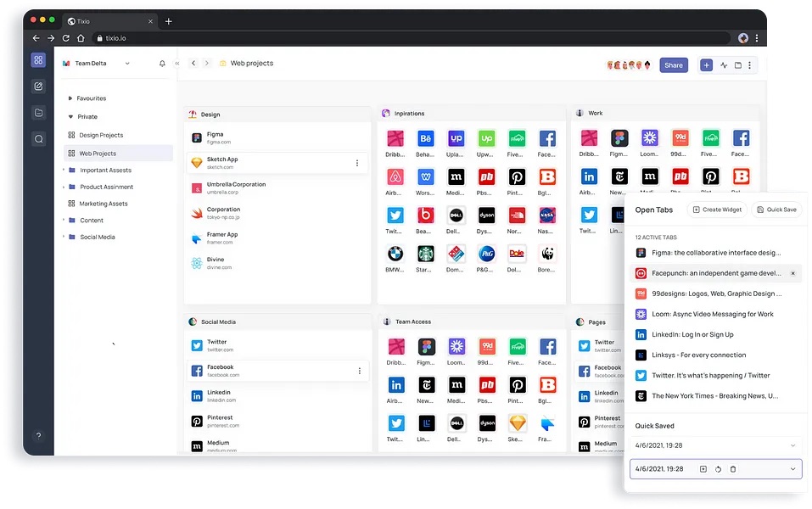Open the team member avatars group

(629, 65)
